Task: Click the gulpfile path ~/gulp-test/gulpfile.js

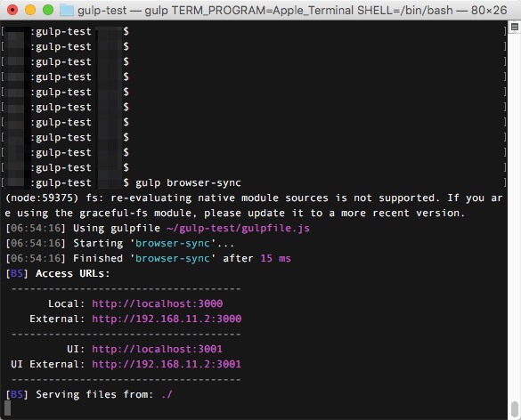Action: coord(238,228)
